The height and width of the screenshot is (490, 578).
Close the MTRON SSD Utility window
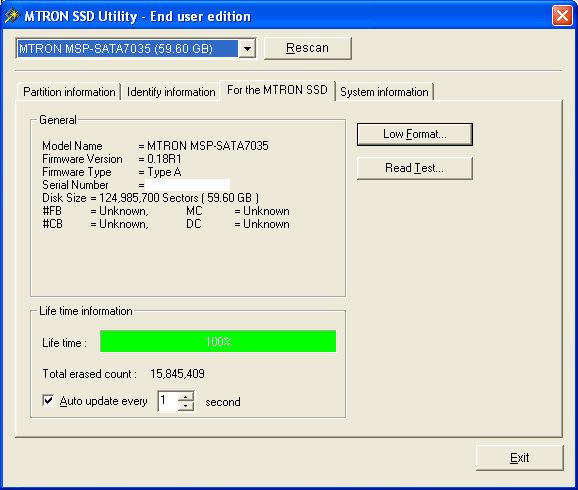pos(562,16)
